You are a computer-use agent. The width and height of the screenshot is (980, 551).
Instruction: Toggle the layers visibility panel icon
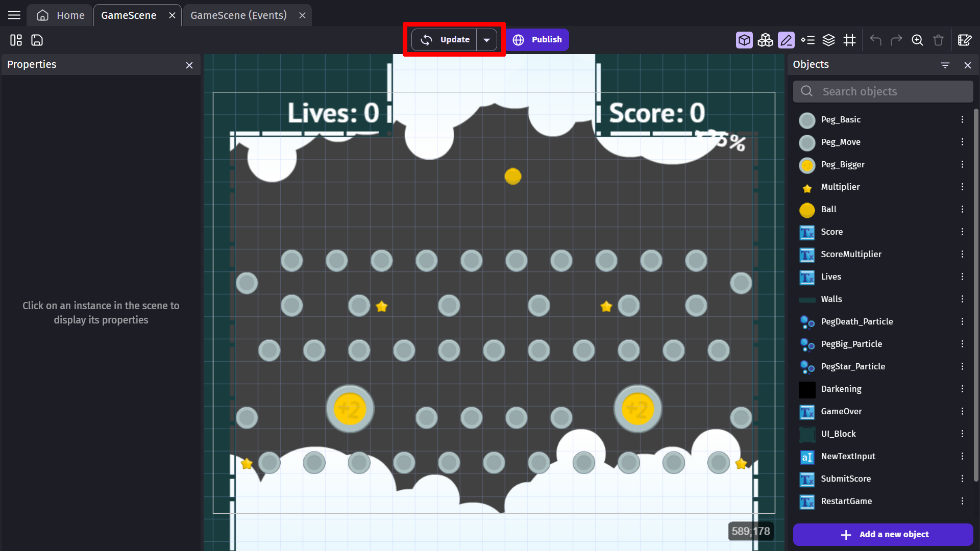point(828,40)
